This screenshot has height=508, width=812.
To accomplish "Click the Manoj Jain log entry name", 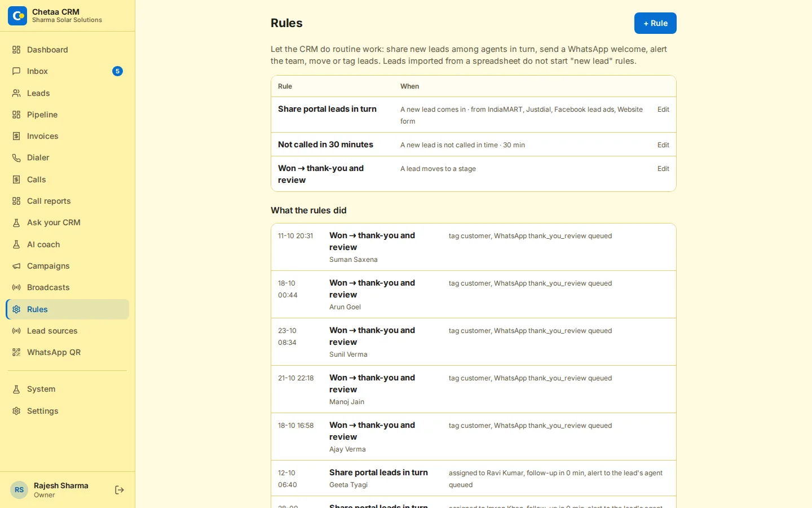I will coord(347,402).
